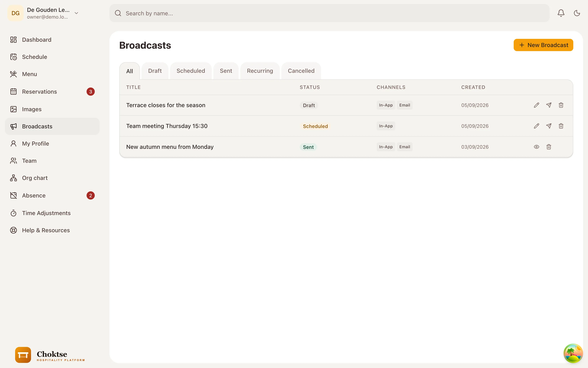588x368 pixels.
Task: Open notifications bell
Action: (561, 13)
